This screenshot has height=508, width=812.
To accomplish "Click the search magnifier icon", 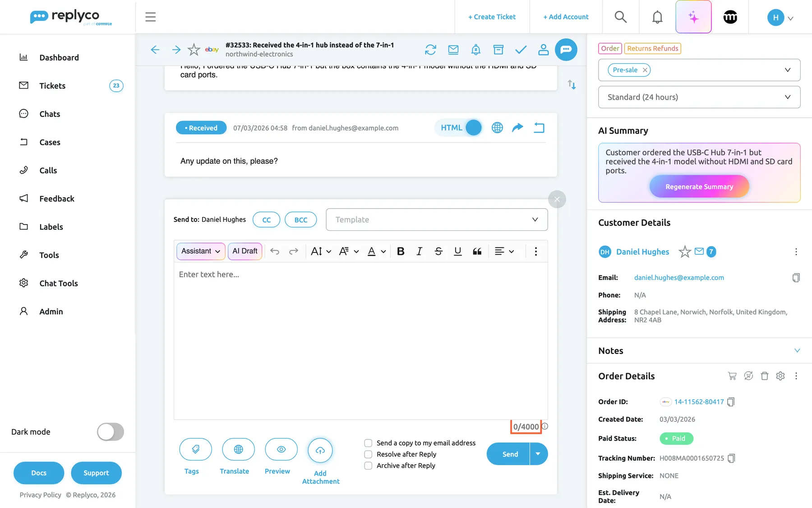I will point(621,17).
